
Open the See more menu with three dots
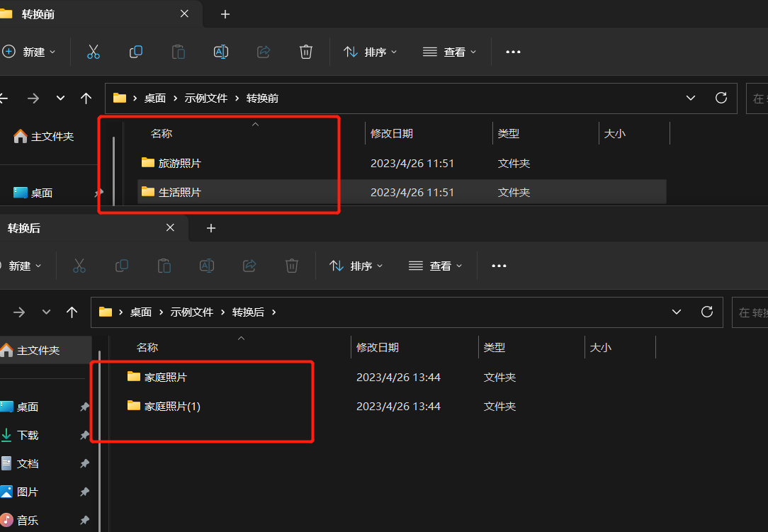[x=513, y=51]
